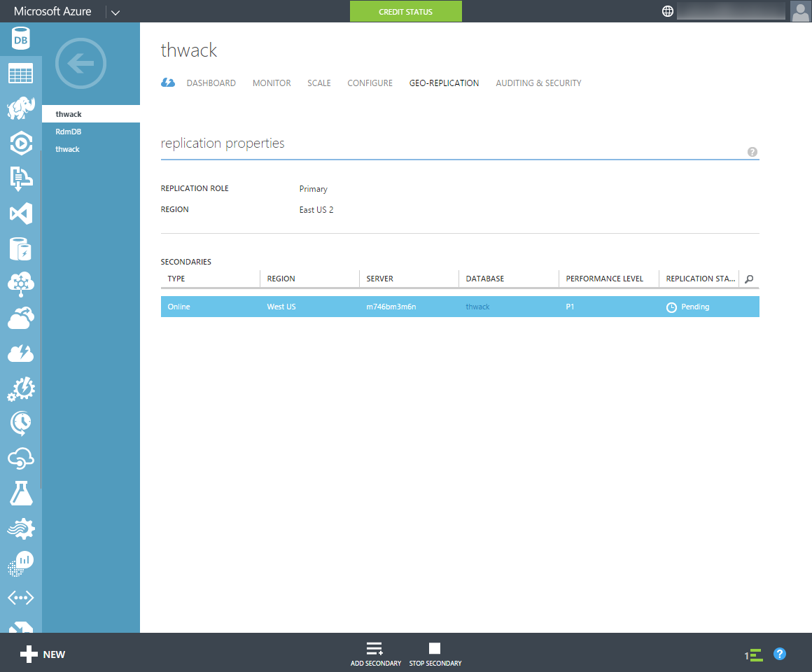Open BizTalk Services cloud network icon
The width and height of the screenshot is (812, 672).
[x=21, y=283]
